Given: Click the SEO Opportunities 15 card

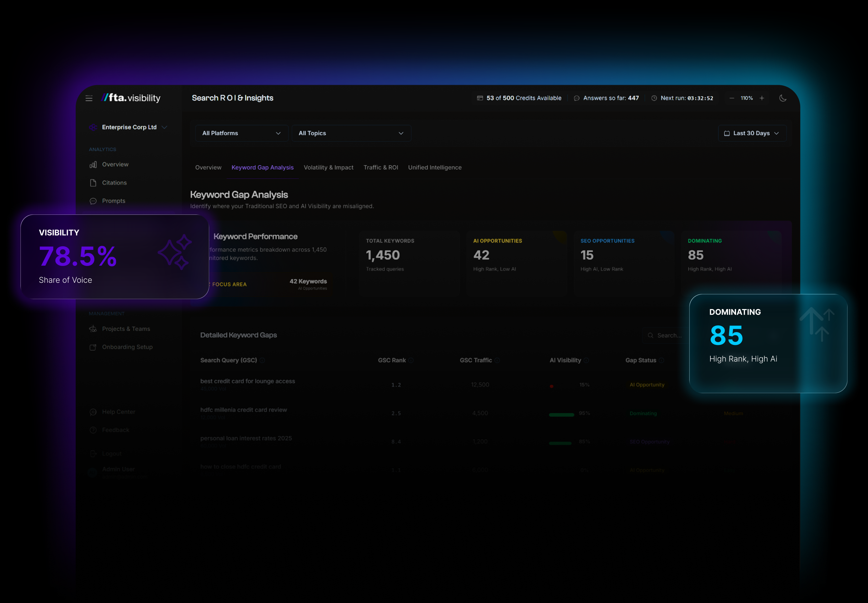Looking at the screenshot, I should (x=624, y=263).
